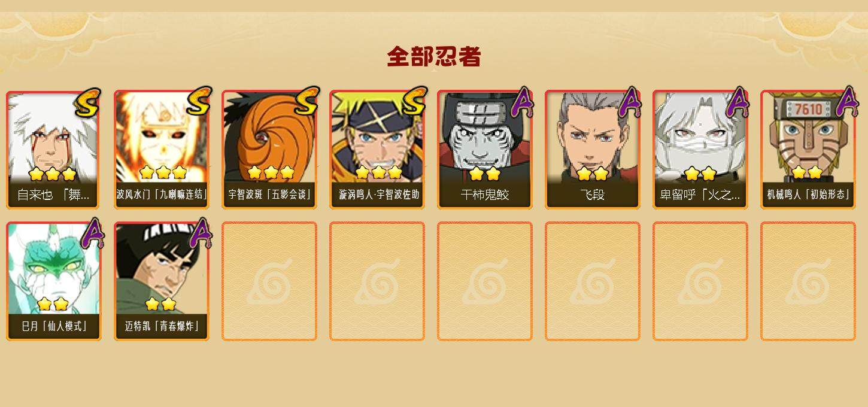The image size is (868, 407).
Task: Select the 飞段 character card
Action: click(x=593, y=150)
